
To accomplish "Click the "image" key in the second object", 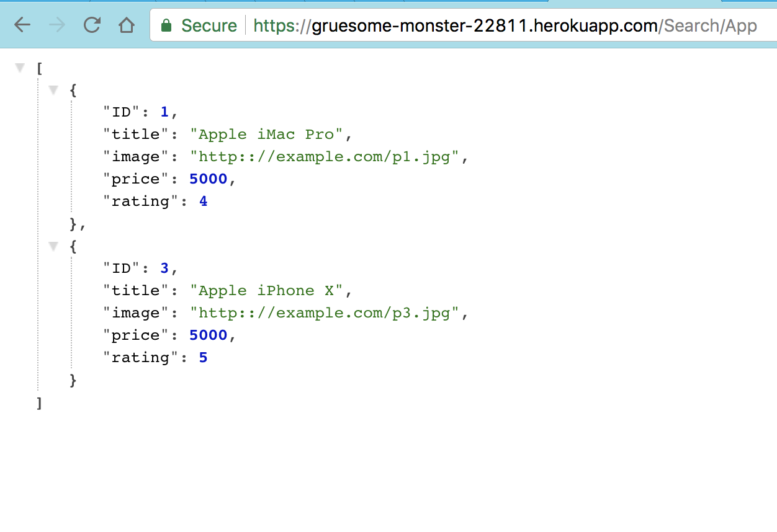I will pos(136,313).
